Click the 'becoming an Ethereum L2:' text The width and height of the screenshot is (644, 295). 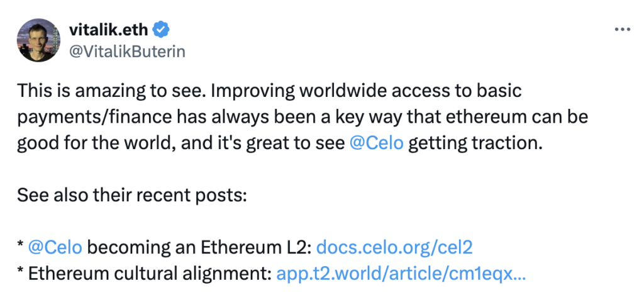pos(199,247)
